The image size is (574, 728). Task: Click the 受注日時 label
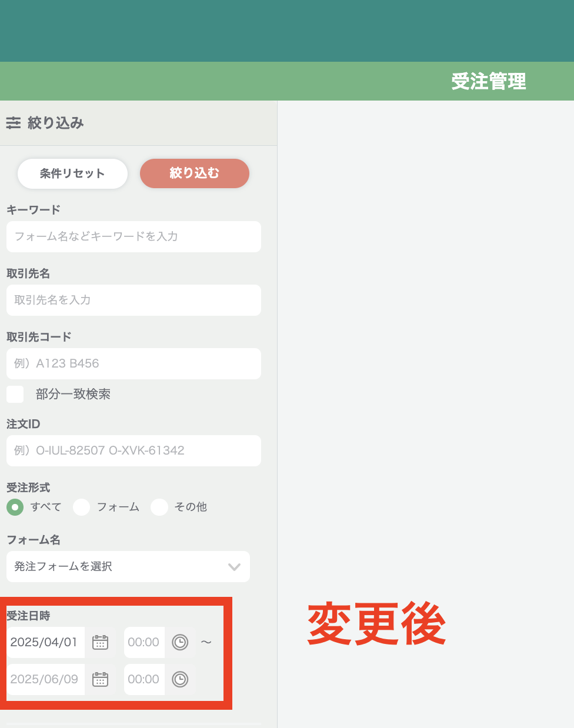click(28, 616)
